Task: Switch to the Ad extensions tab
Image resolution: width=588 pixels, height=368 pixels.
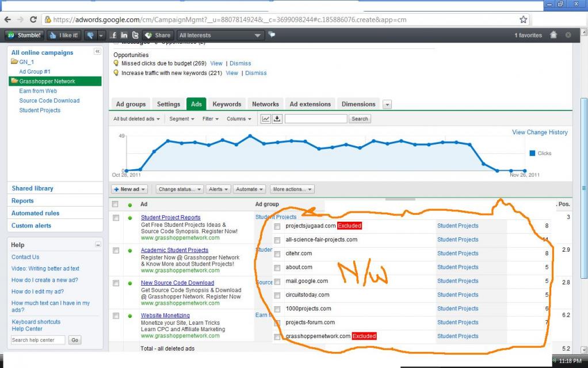Action: point(310,104)
